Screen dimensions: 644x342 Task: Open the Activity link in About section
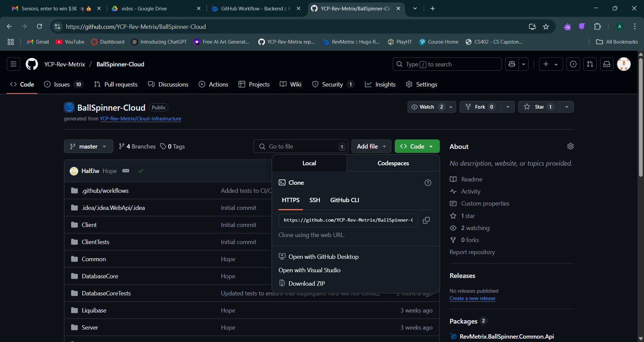[x=465, y=191]
